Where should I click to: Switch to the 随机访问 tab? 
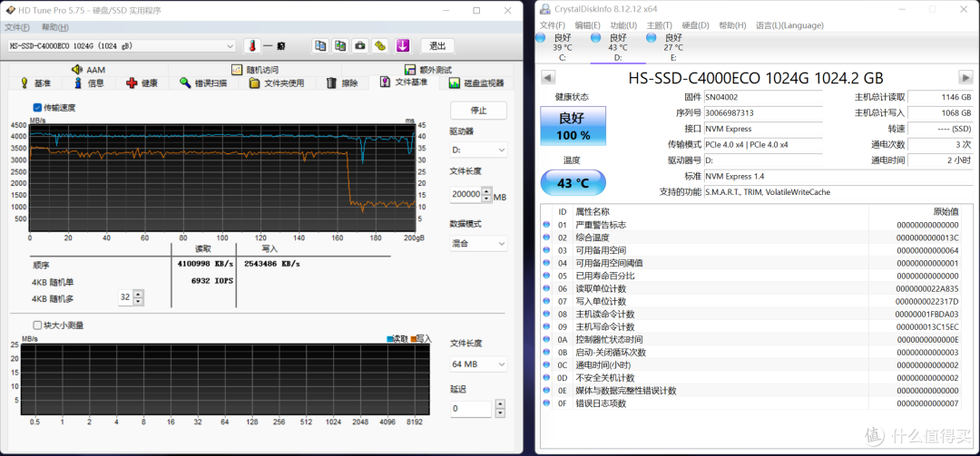click(255, 69)
